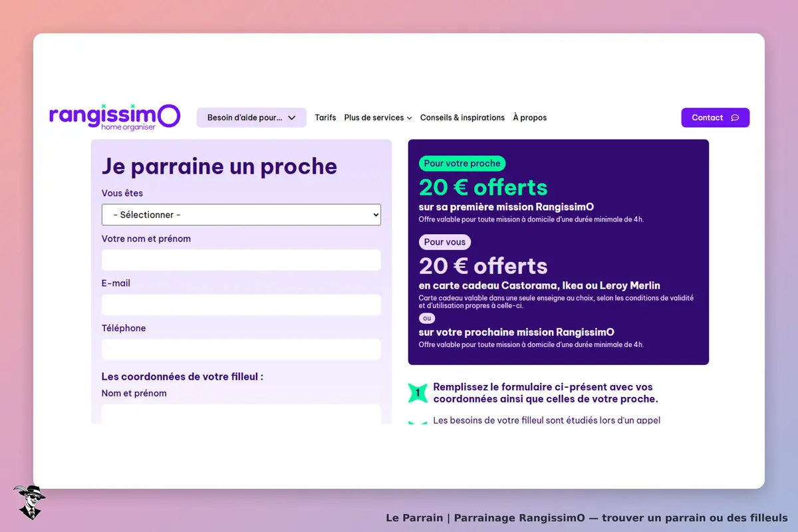Go to 'Conseils & inspirations'
Viewport: 798px width, 532px height.
tap(462, 118)
